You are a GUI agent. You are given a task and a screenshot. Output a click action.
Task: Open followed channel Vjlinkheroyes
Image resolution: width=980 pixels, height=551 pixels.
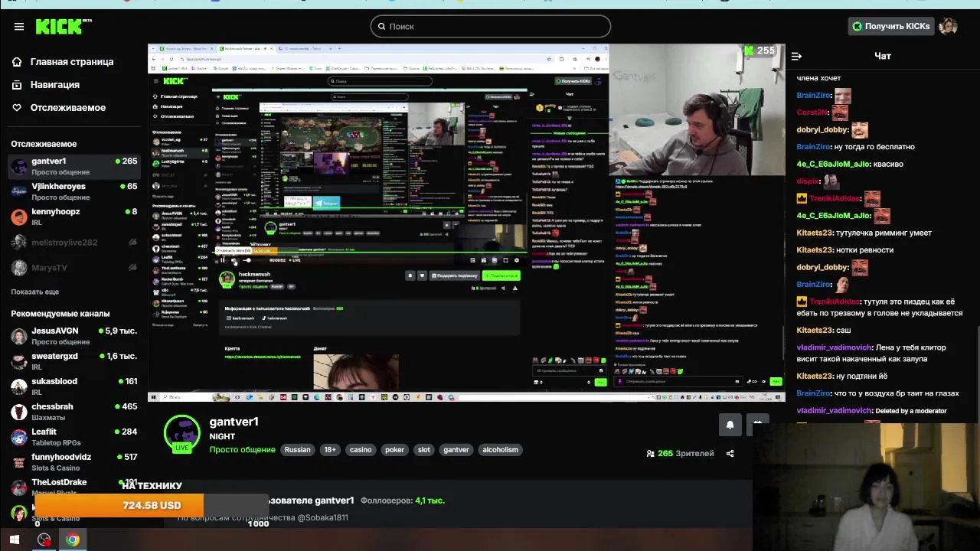click(73, 191)
